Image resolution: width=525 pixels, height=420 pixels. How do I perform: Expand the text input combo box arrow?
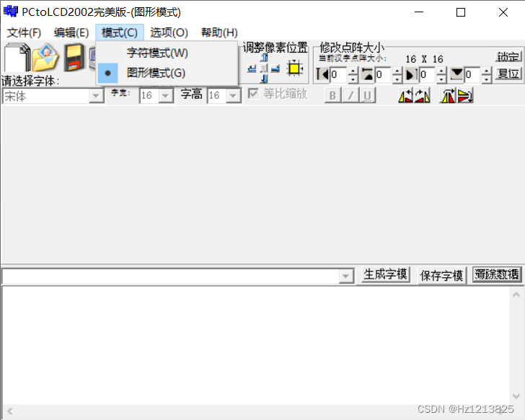click(346, 276)
